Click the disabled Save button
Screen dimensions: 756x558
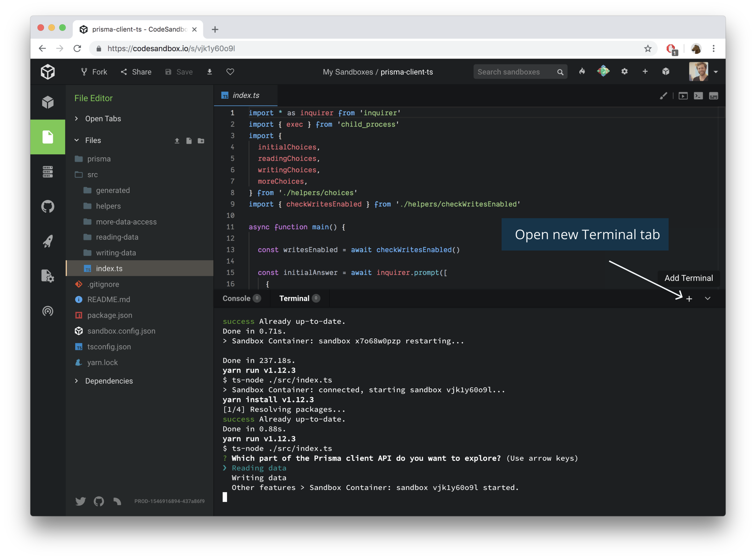click(x=179, y=72)
